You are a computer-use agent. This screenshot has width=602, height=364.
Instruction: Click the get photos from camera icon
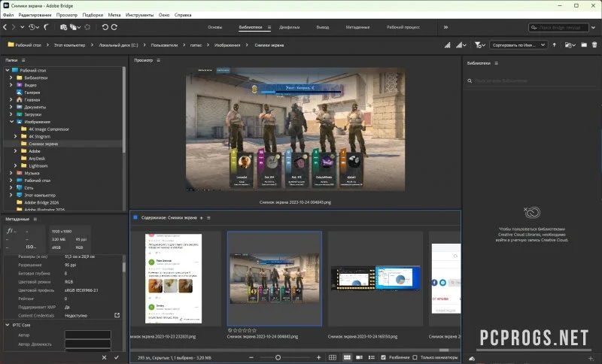63,27
